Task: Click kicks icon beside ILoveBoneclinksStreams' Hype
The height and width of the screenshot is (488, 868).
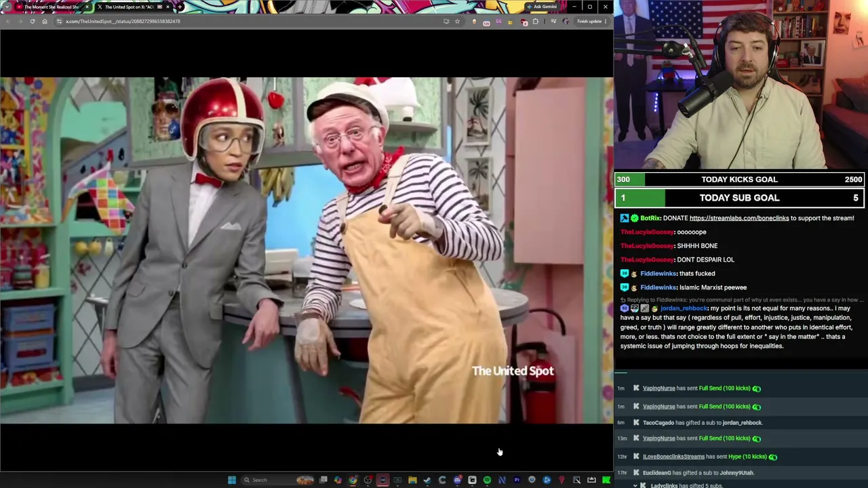Action: tap(772, 457)
